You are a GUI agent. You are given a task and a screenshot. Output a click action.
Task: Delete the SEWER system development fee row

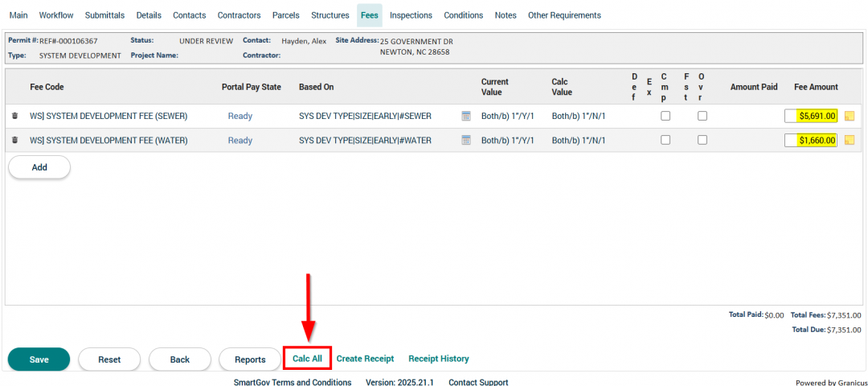click(14, 116)
